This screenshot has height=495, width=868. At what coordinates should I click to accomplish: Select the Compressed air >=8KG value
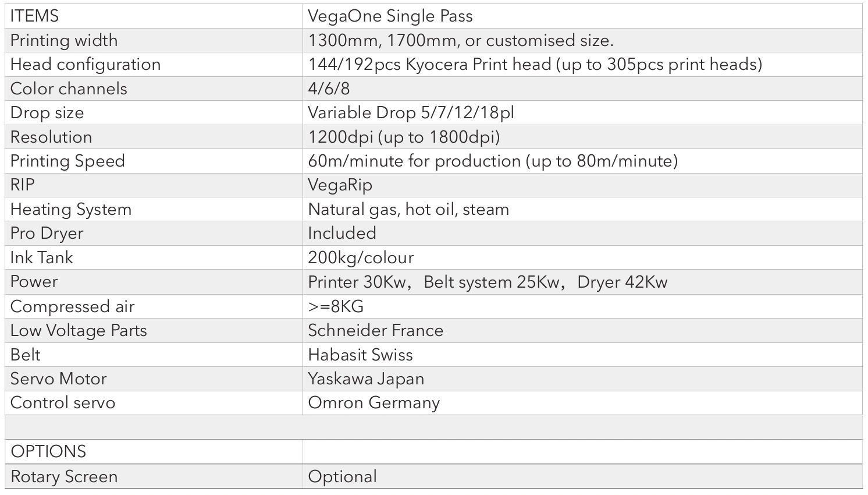(336, 306)
